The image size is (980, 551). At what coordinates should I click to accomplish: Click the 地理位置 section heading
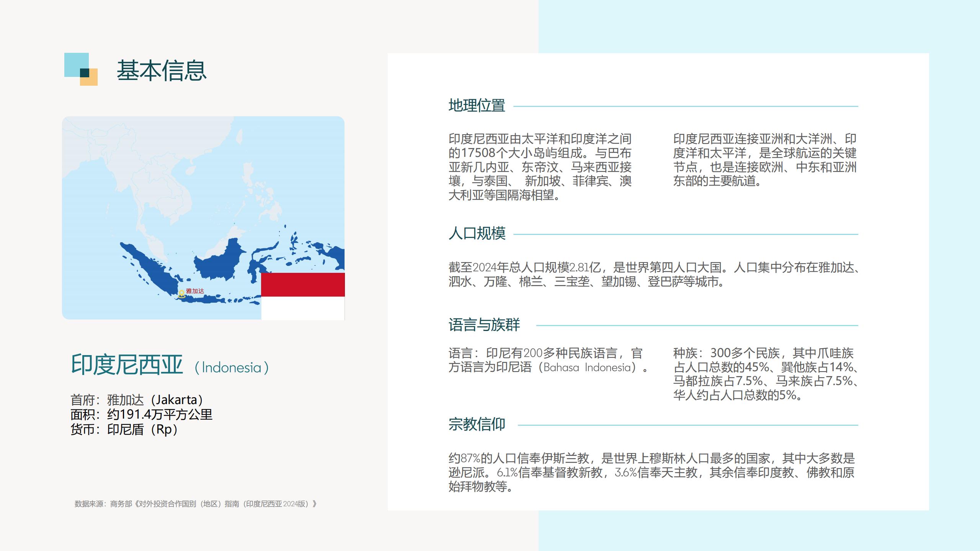click(477, 106)
